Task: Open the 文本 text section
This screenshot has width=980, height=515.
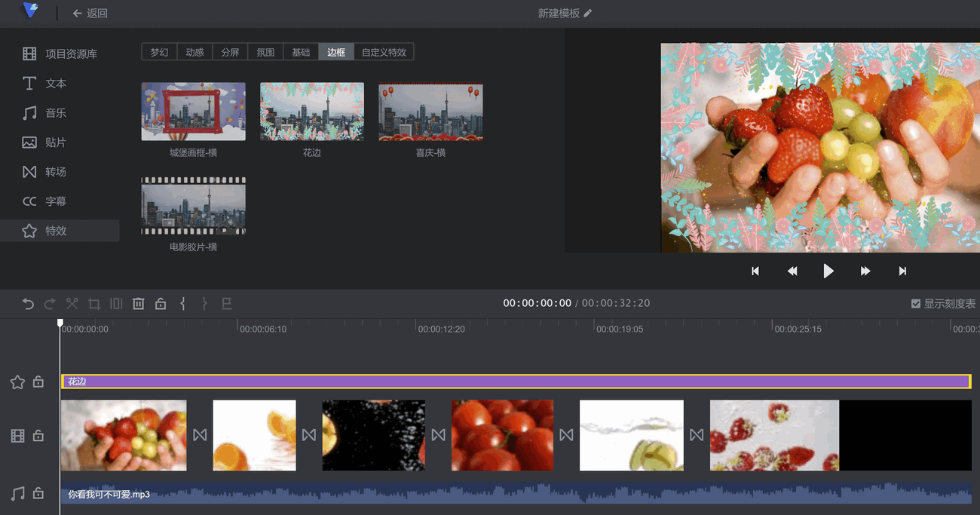Action: (44, 84)
